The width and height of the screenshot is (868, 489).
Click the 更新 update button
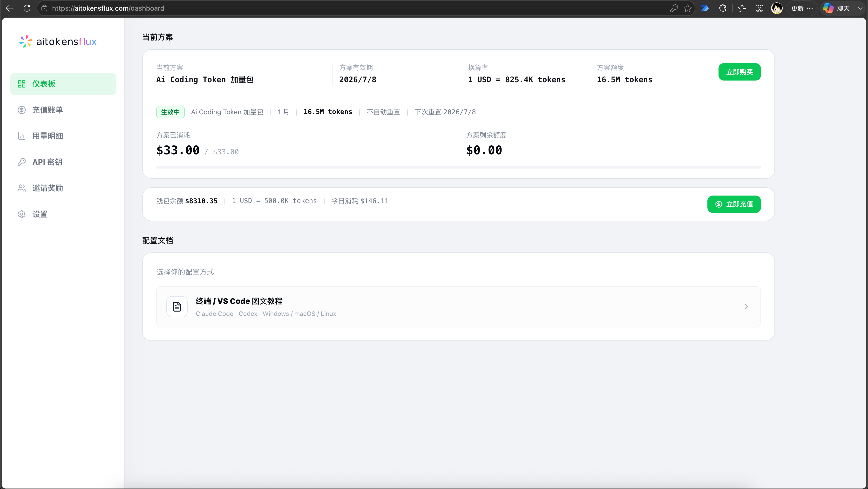tap(802, 8)
